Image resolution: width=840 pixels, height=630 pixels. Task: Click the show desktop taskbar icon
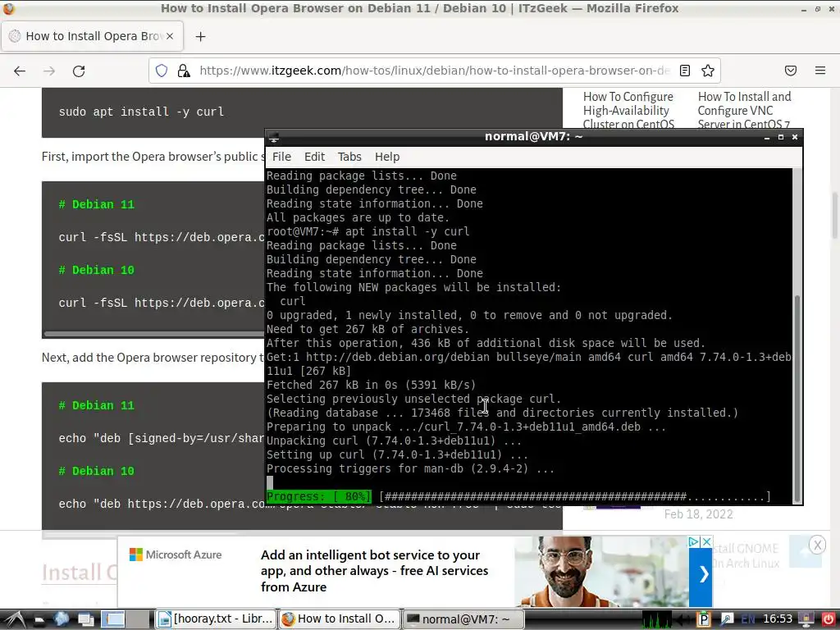point(85,619)
